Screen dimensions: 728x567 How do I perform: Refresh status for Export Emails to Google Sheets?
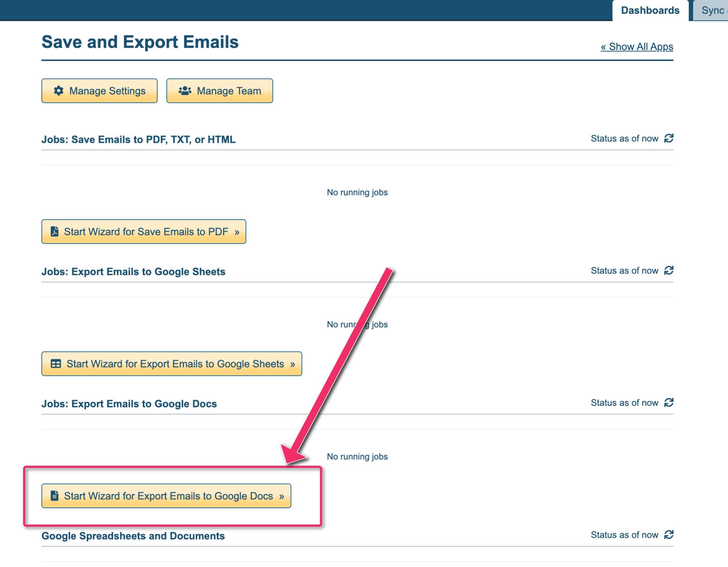pos(668,270)
